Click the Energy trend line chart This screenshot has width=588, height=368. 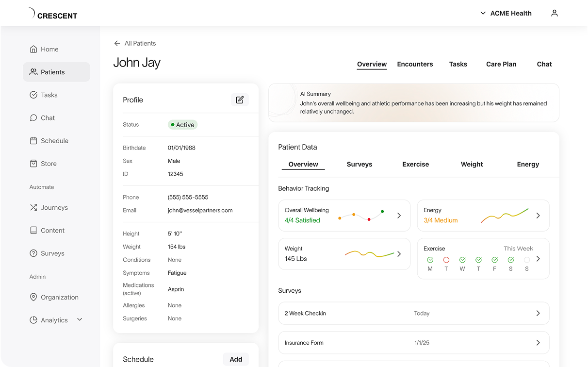(505, 216)
